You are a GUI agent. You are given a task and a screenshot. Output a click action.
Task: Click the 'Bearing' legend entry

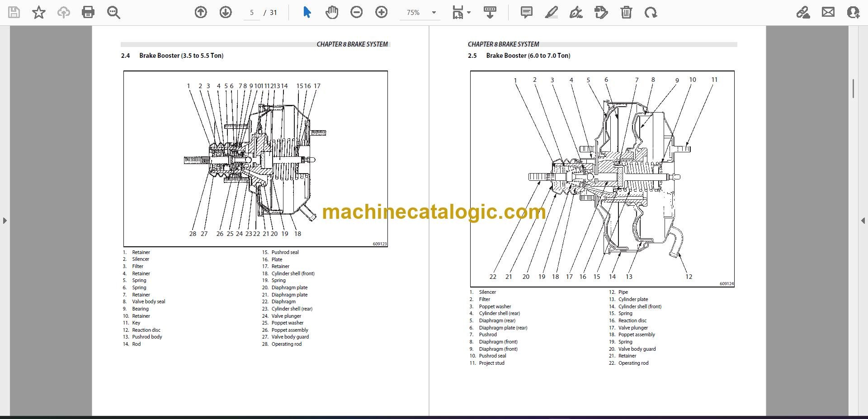tap(140, 309)
